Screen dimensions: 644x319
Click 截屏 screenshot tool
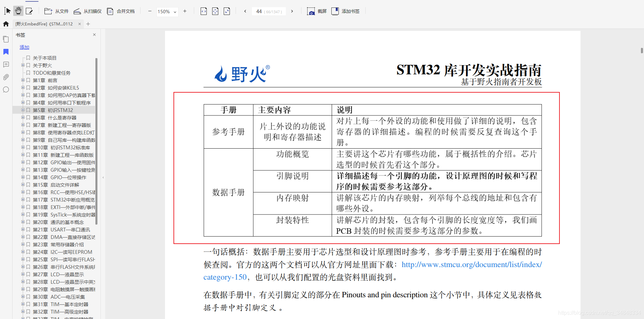pyautogui.click(x=317, y=11)
